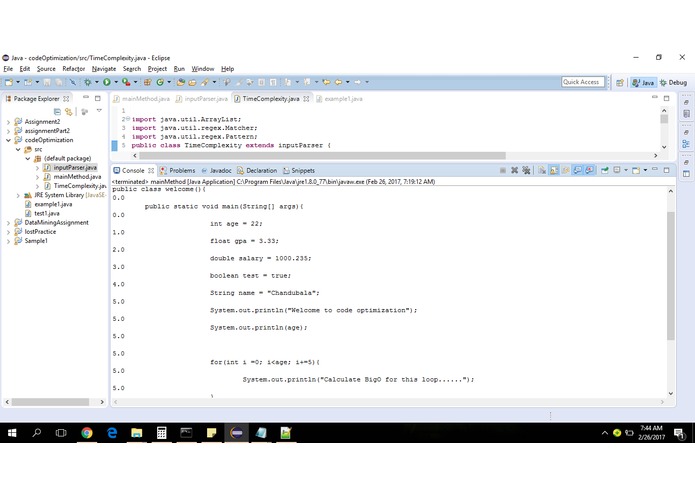Click the Pin Console icon
695x494 pixels.
coord(605,171)
